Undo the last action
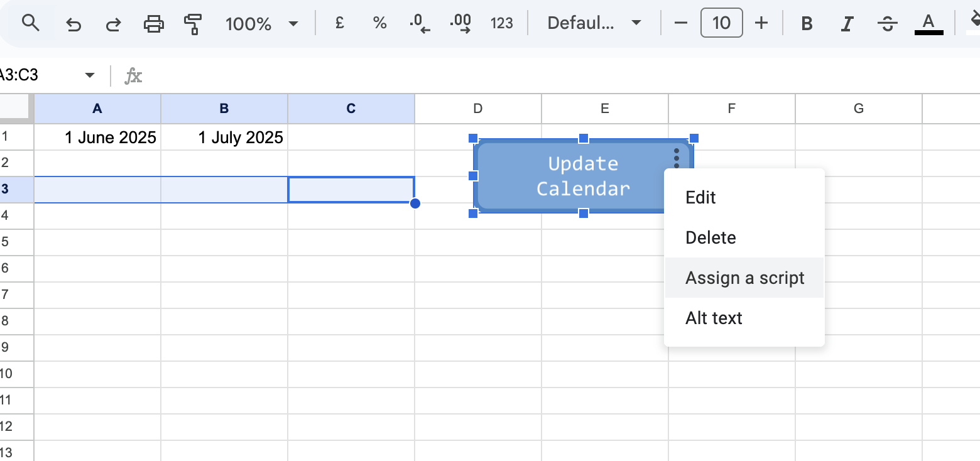 73,24
